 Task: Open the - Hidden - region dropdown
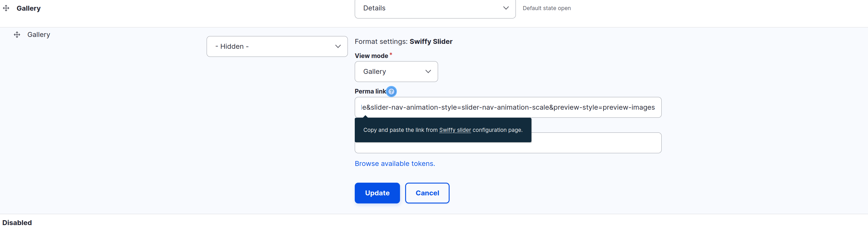pos(277,46)
